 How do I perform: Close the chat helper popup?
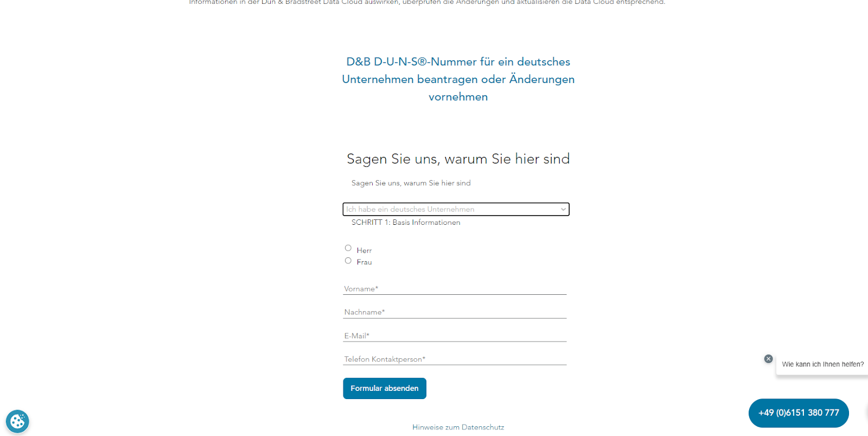point(768,359)
